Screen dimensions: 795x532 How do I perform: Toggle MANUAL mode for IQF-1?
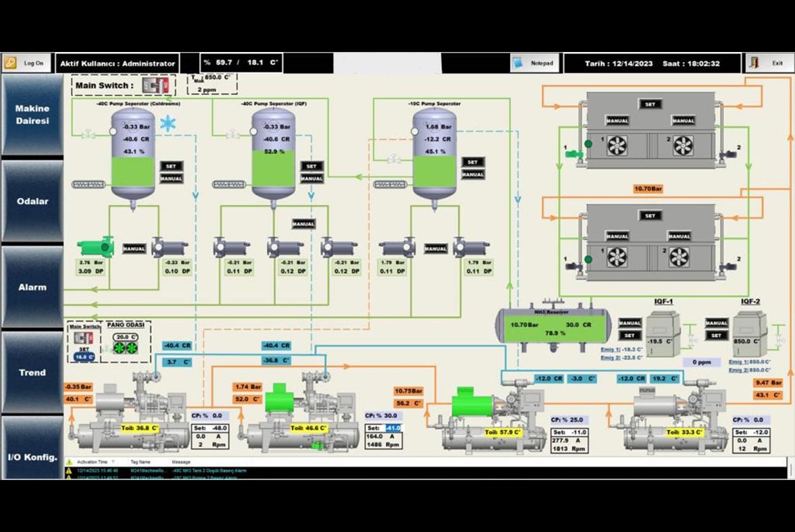click(630, 323)
